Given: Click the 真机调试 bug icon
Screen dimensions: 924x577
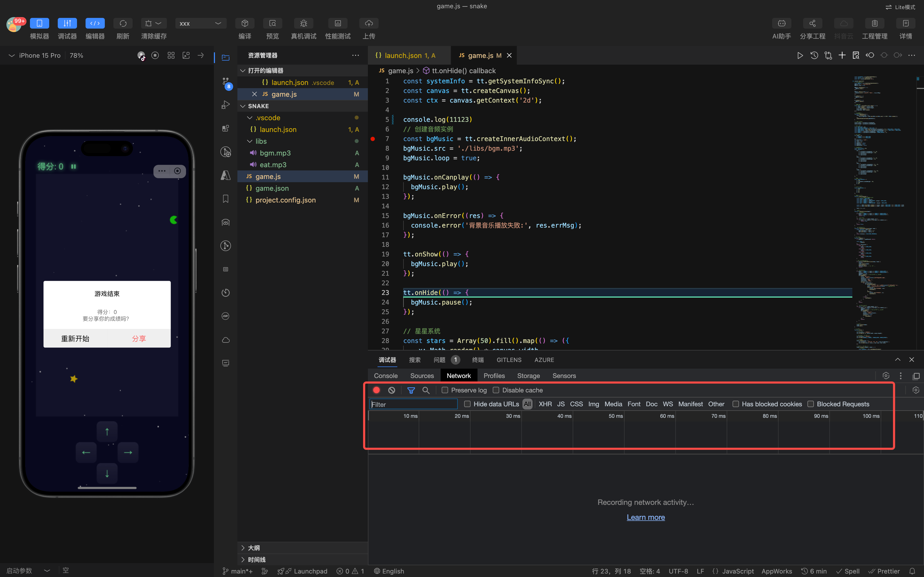Looking at the screenshot, I should tap(303, 24).
